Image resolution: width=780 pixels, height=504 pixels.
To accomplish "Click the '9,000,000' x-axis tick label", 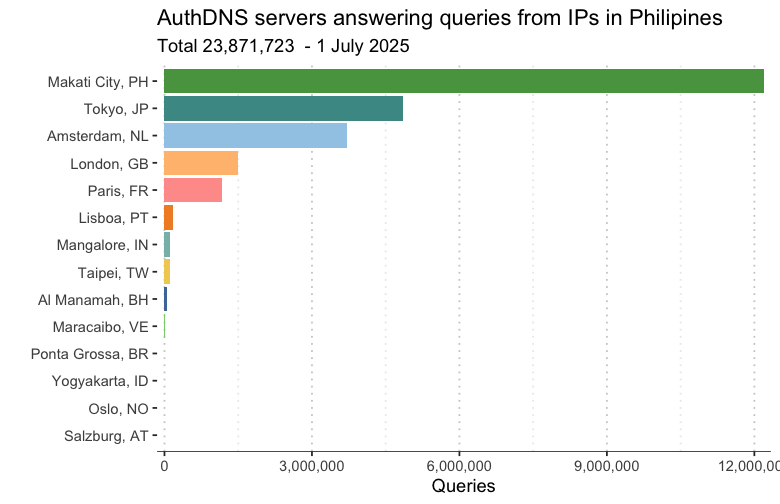I will [606, 466].
